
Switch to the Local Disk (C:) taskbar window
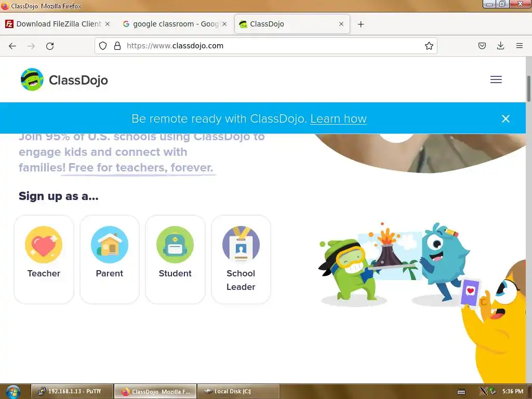(x=238, y=391)
